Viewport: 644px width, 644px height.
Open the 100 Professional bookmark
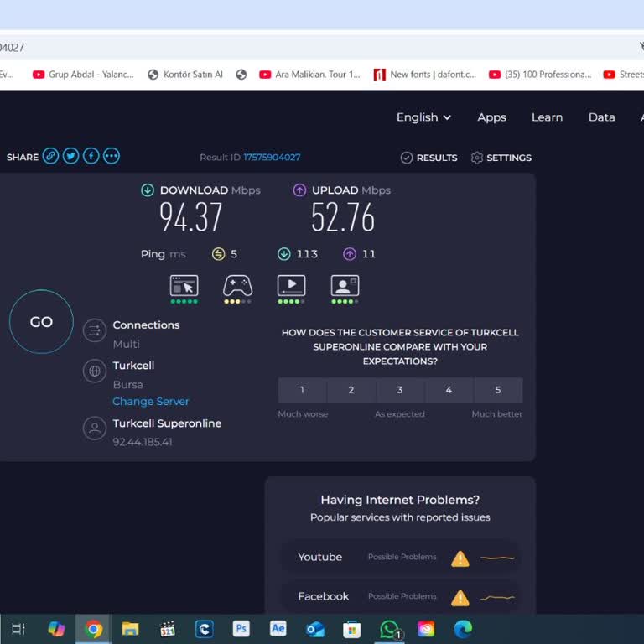[540, 75]
